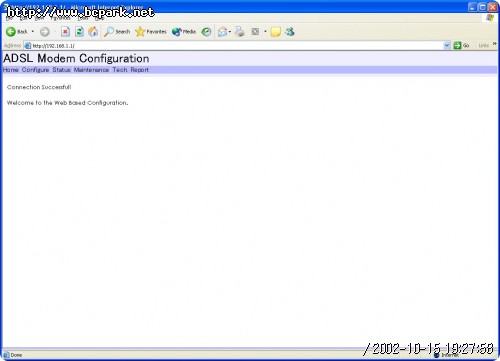Image resolution: width=500 pixels, height=361 pixels.
Task: Refresh the page with the Refresh icon
Action: 79,32
